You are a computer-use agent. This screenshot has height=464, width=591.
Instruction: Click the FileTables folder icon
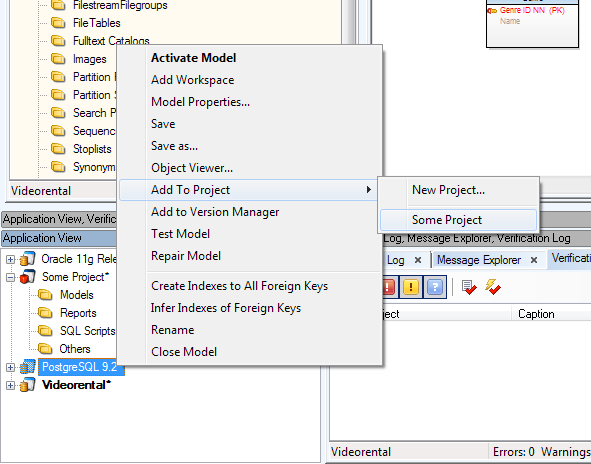[x=58, y=23]
